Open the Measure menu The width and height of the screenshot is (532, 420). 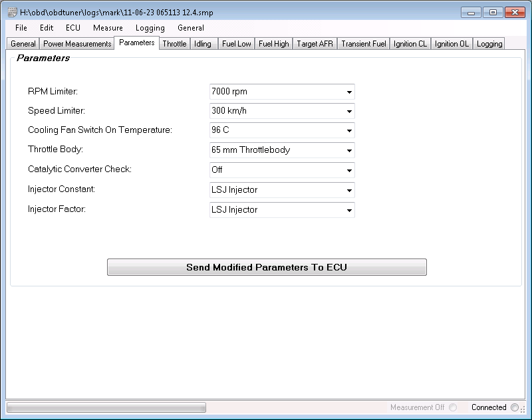pyautogui.click(x=108, y=28)
